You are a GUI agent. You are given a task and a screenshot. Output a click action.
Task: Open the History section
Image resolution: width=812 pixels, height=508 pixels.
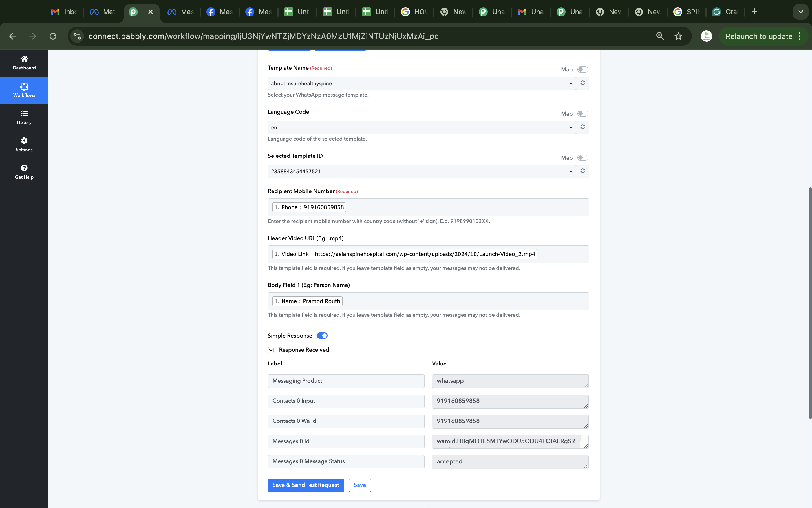click(24, 118)
